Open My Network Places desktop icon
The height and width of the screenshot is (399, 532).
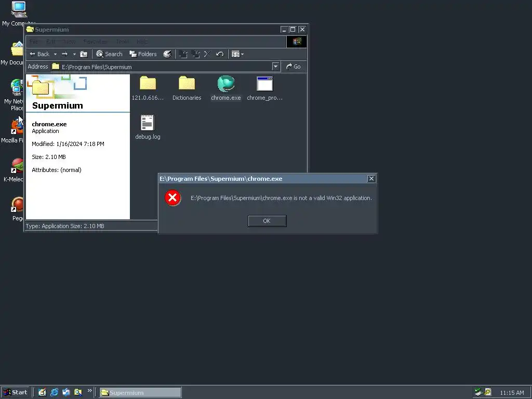point(14,95)
